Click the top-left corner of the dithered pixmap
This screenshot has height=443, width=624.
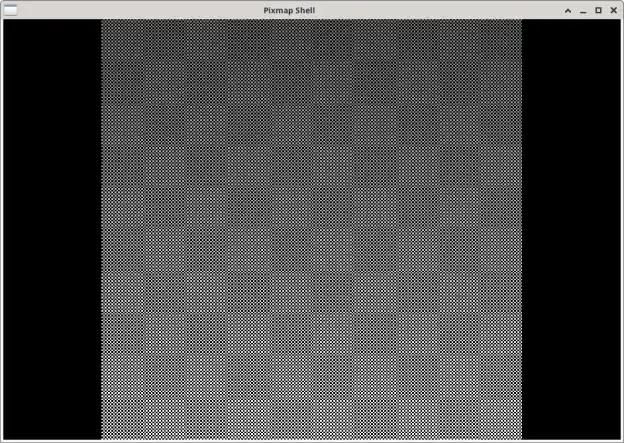pos(104,23)
